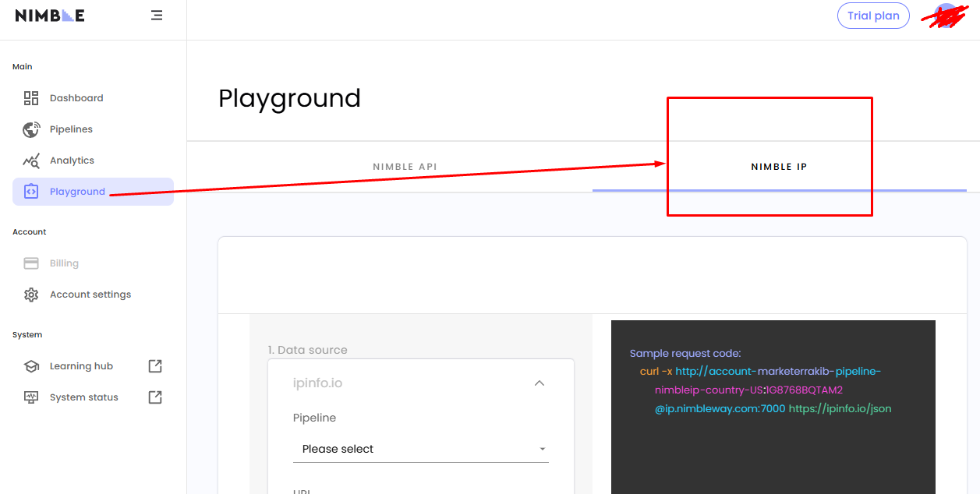Switch to the Nimble IP tab
This screenshot has width=980, height=494.
[x=780, y=167]
